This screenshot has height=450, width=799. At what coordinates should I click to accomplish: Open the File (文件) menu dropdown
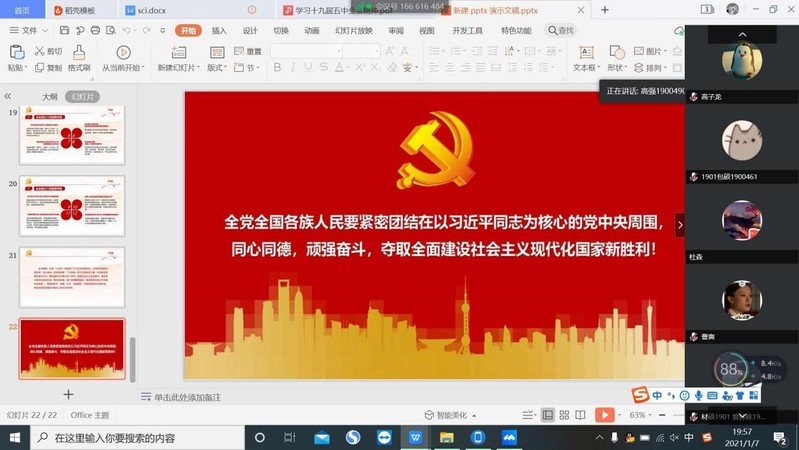pyautogui.click(x=28, y=31)
